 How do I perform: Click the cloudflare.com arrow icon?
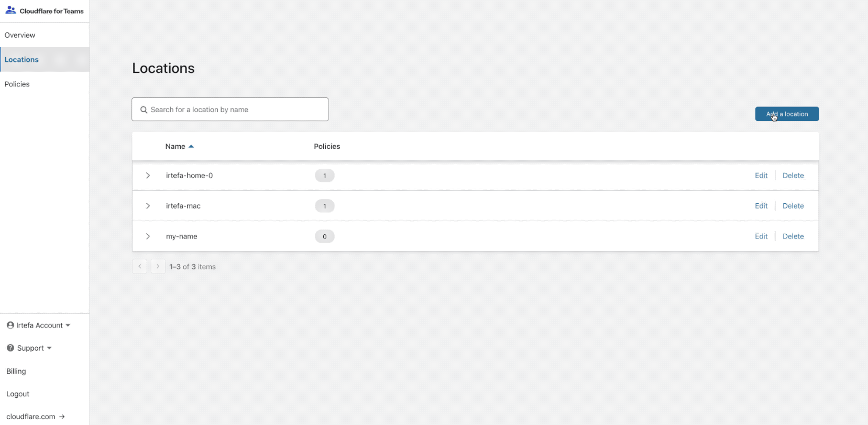pos(62,417)
